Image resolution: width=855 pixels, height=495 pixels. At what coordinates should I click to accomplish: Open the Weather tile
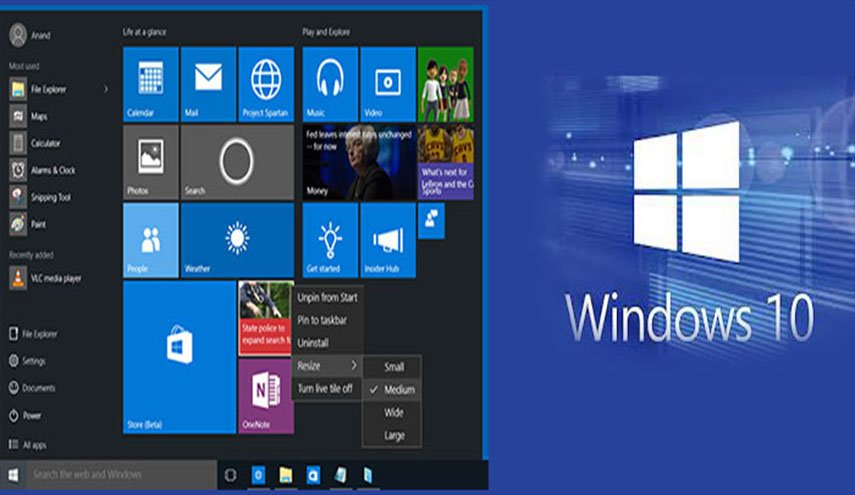(237, 240)
